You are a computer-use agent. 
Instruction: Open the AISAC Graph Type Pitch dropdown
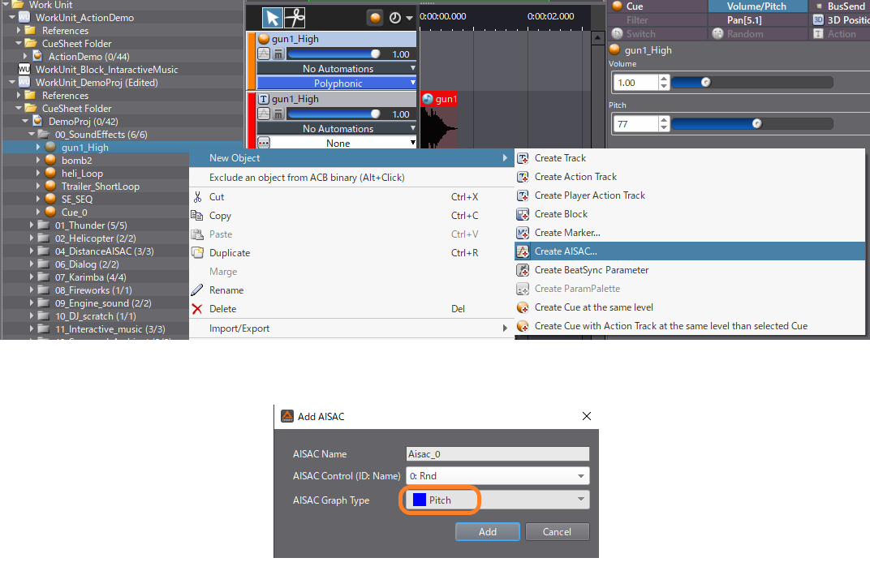tap(497, 500)
